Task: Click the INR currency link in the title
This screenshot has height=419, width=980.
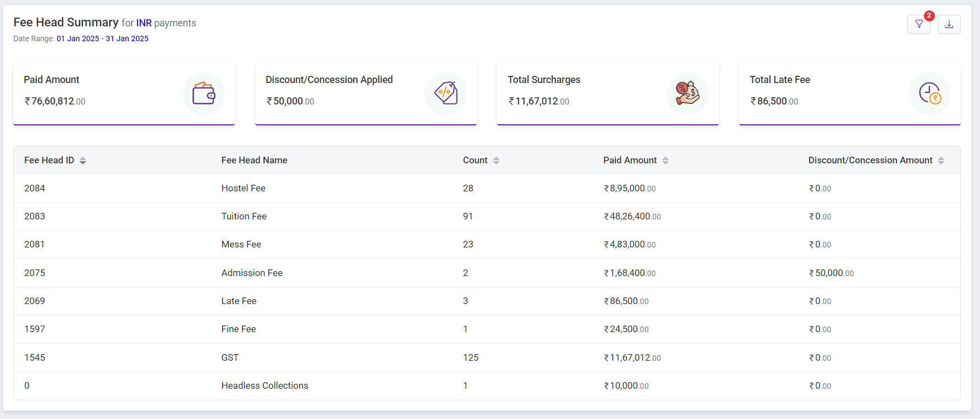Action: pos(144,23)
